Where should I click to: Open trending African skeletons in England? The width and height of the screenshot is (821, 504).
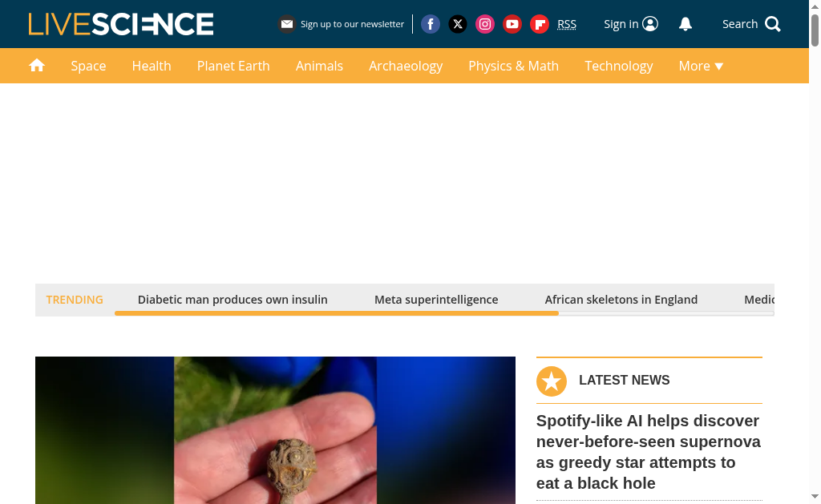621,300
